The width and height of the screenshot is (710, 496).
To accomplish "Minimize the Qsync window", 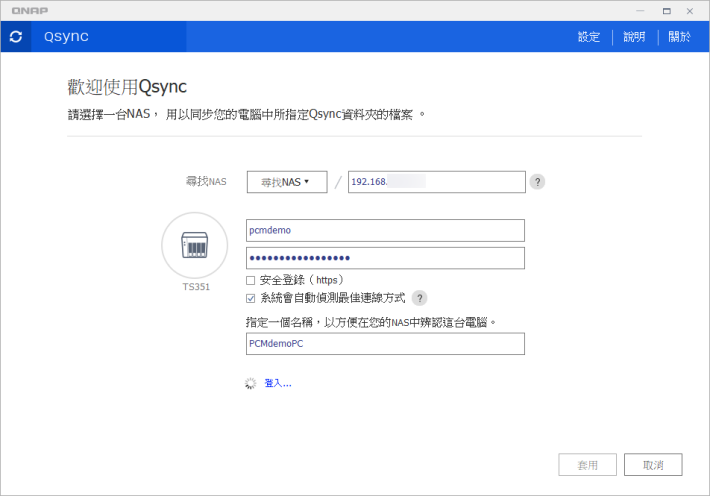I will click(x=640, y=11).
